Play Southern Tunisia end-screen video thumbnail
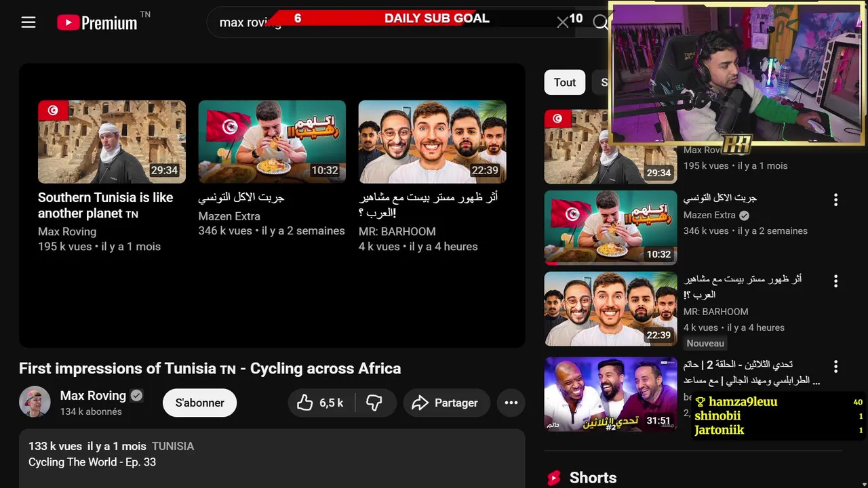 point(112,142)
